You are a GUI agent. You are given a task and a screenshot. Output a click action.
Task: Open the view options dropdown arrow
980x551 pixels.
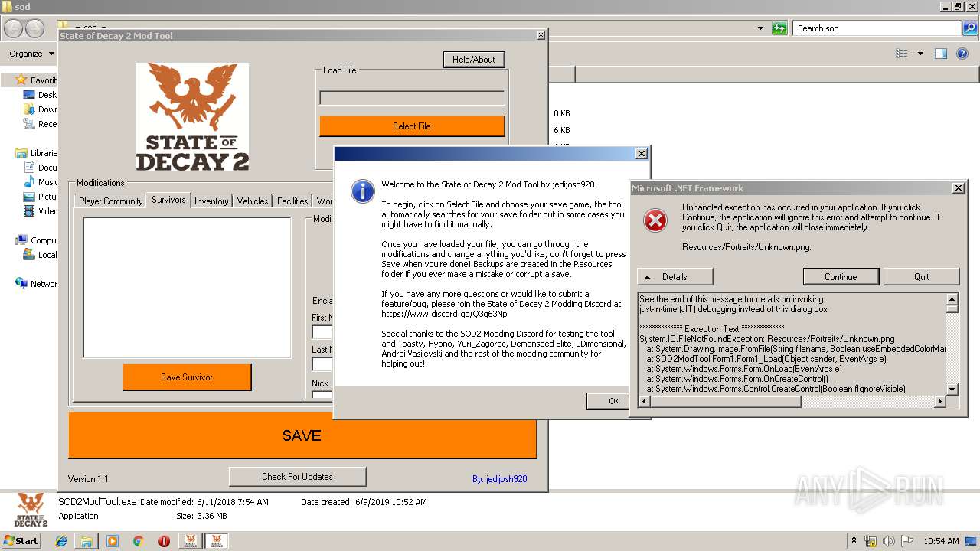click(x=920, y=54)
